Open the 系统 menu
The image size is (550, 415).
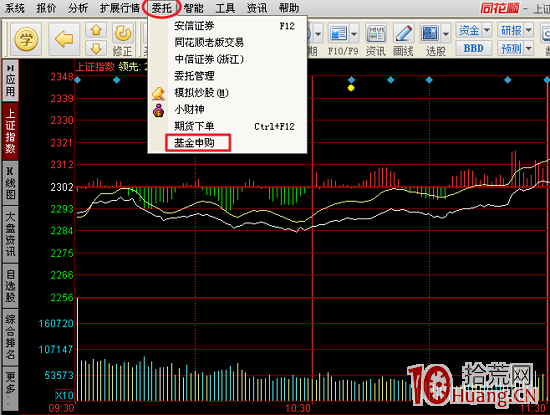(x=15, y=8)
